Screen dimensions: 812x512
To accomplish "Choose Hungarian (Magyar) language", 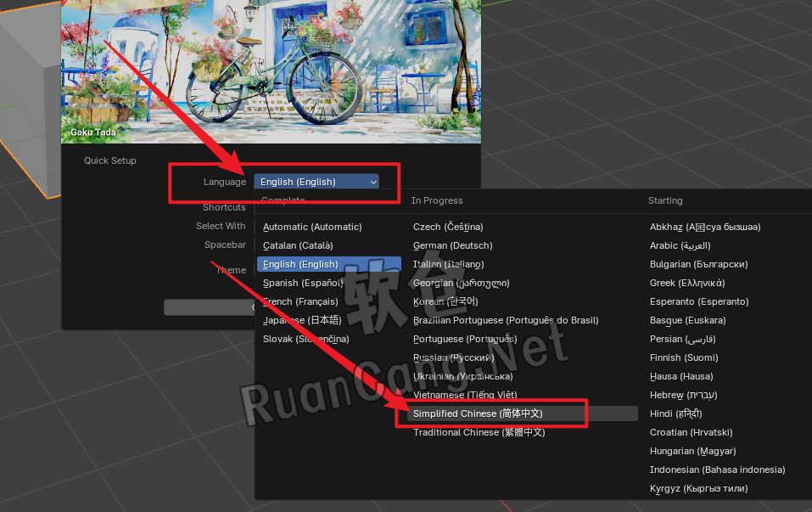I will [x=692, y=451].
